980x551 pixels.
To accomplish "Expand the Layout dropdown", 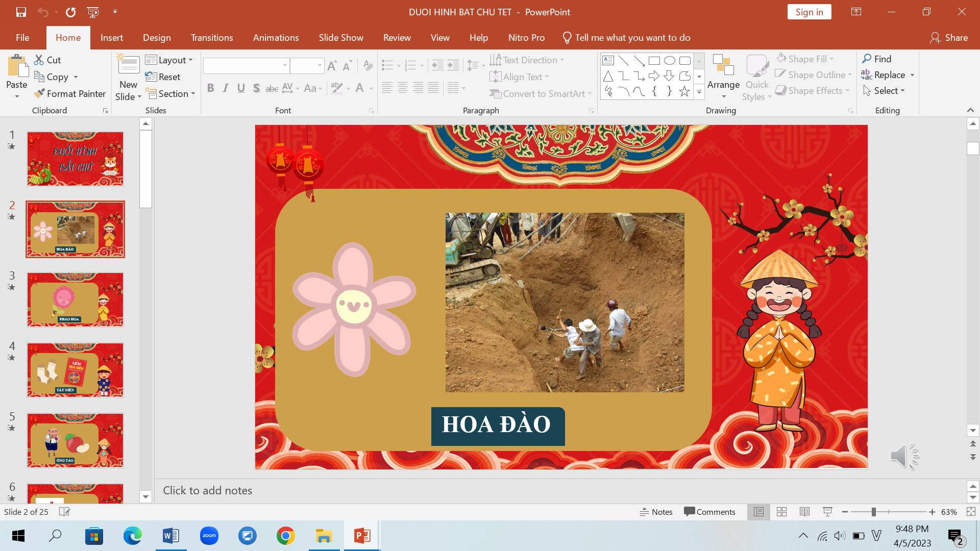I will coord(169,60).
